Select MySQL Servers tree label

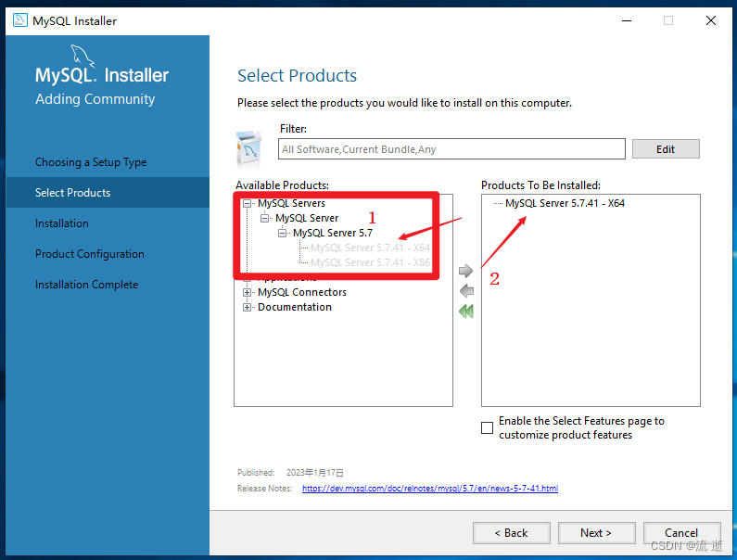click(x=291, y=203)
